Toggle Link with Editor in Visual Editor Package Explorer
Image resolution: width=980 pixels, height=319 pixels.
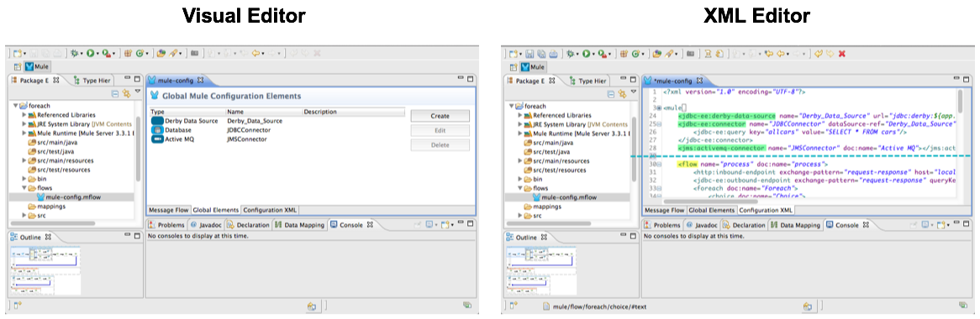125,94
